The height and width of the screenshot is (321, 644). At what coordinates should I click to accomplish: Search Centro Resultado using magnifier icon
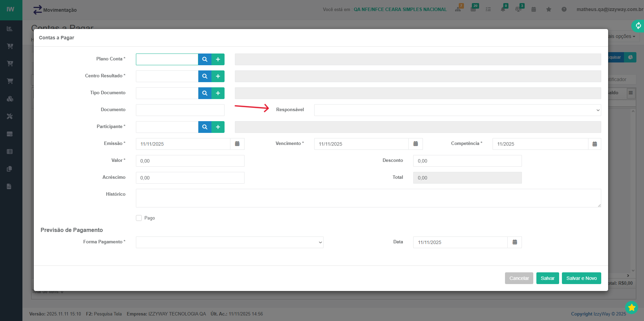tap(205, 76)
